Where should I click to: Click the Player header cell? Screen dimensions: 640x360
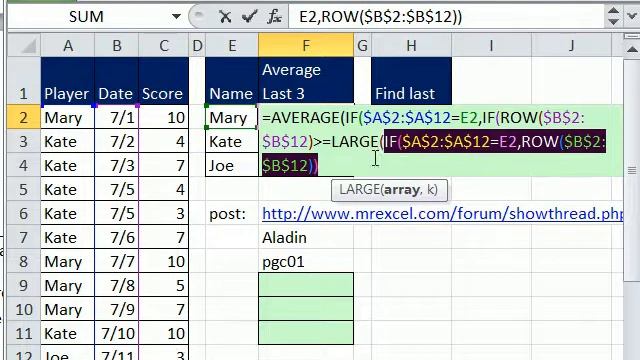click(68, 81)
